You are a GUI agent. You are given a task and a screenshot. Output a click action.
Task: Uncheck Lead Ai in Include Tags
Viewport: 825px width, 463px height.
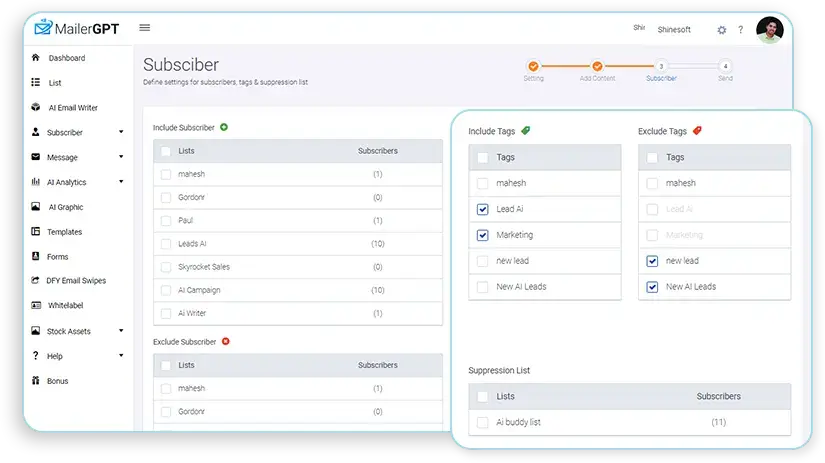tap(482, 209)
